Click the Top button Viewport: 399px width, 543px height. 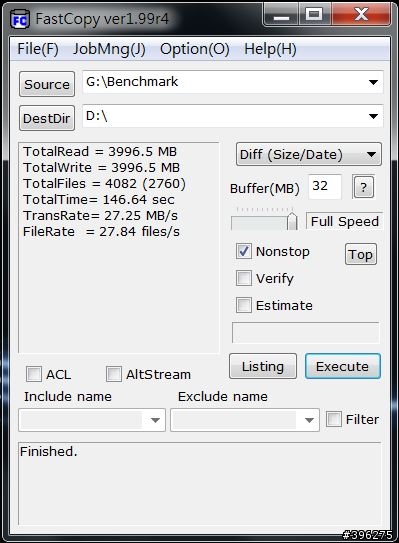(361, 254)
